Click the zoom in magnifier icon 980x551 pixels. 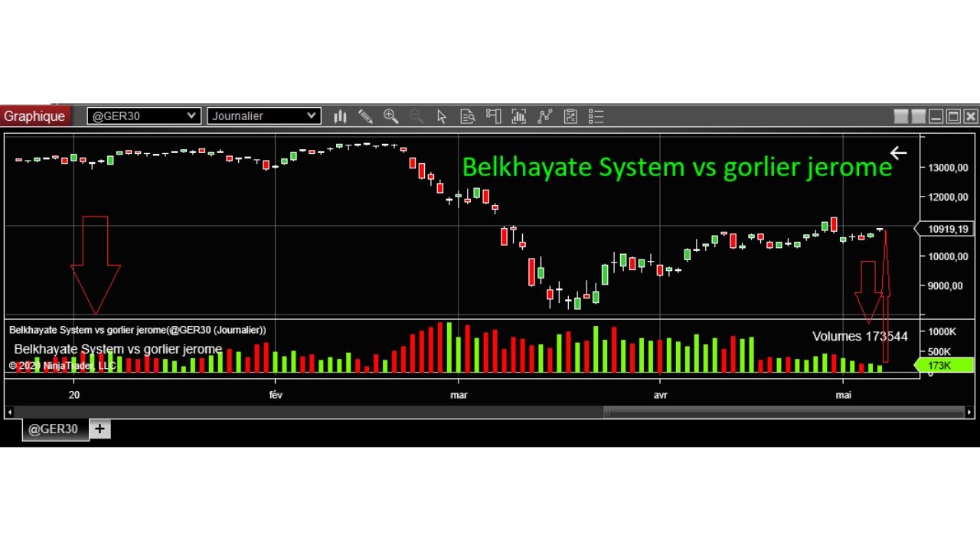coord(391,116)
